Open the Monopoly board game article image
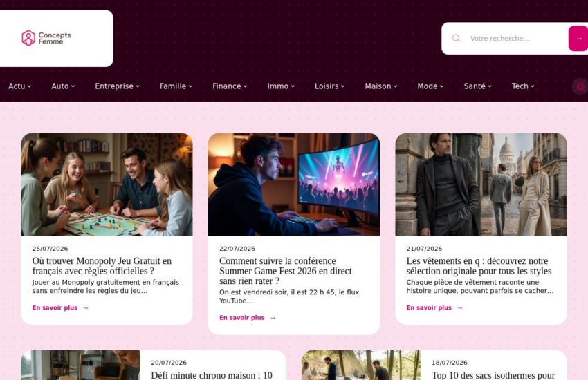The image size is (588, 380). pyautogui.click(x=107, y=184)
